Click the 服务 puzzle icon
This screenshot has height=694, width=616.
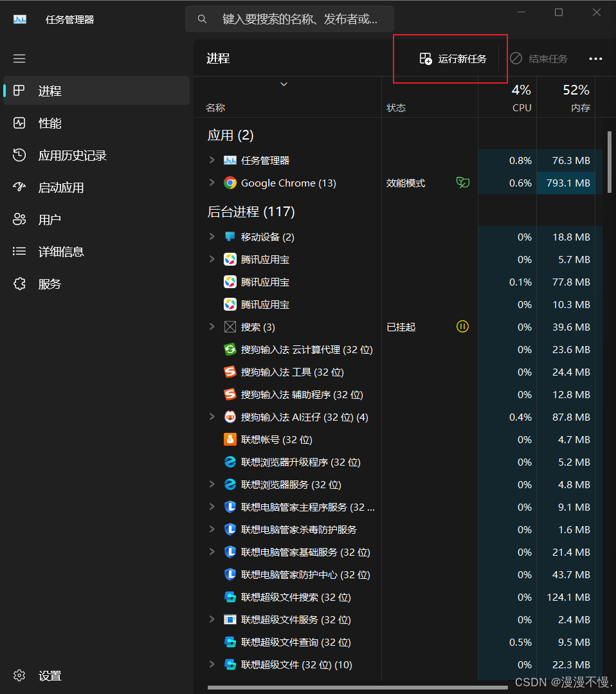coord(19,284)
